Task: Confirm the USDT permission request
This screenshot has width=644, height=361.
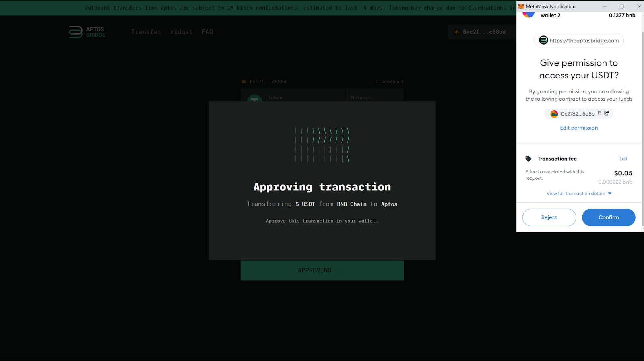Action: click(x=609, y=217)
